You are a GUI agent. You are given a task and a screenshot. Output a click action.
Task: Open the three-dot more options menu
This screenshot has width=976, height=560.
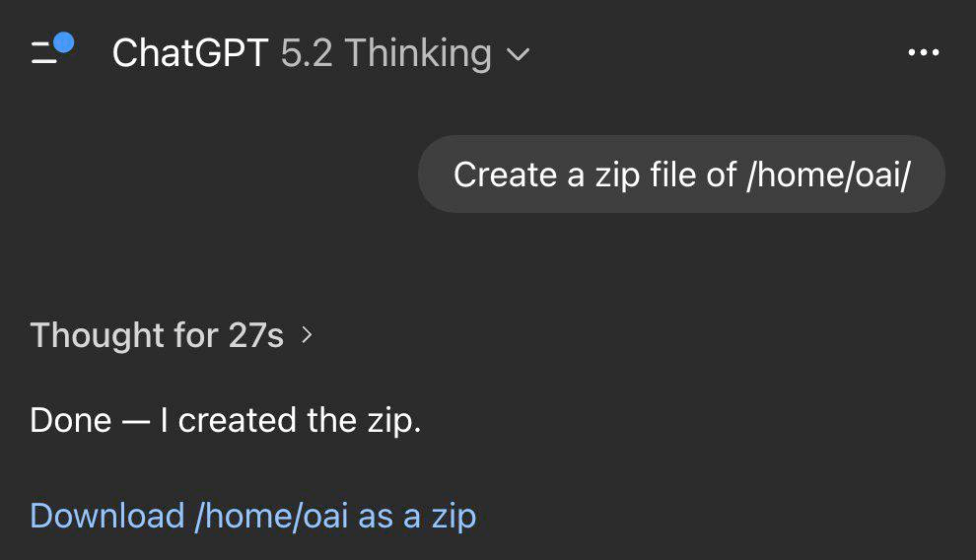coord(923,53)
